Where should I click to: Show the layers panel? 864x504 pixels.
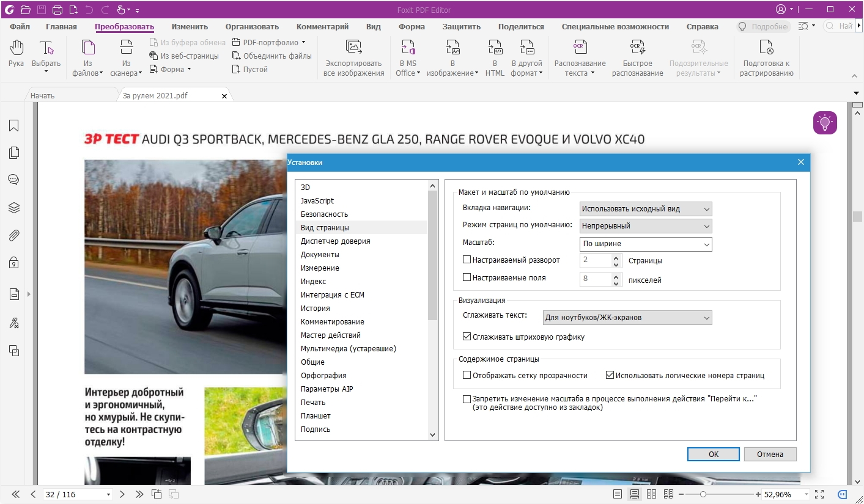pos(13,208)
